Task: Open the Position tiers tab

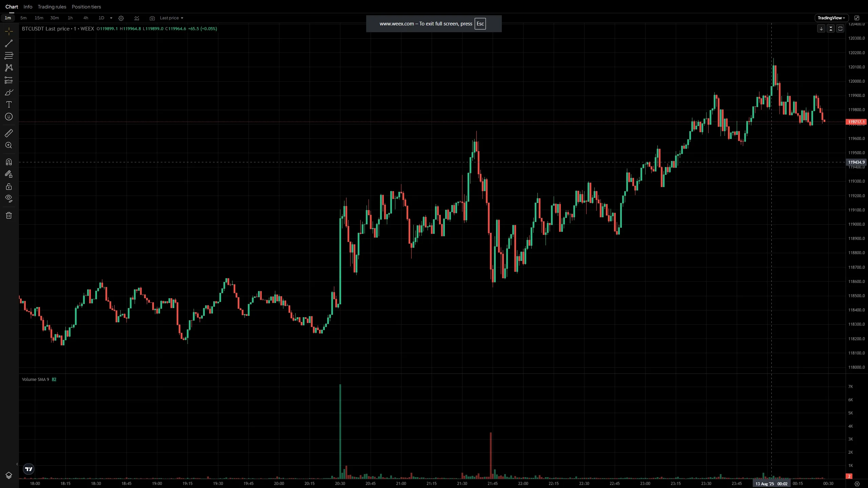Action: tap(86, 7)
